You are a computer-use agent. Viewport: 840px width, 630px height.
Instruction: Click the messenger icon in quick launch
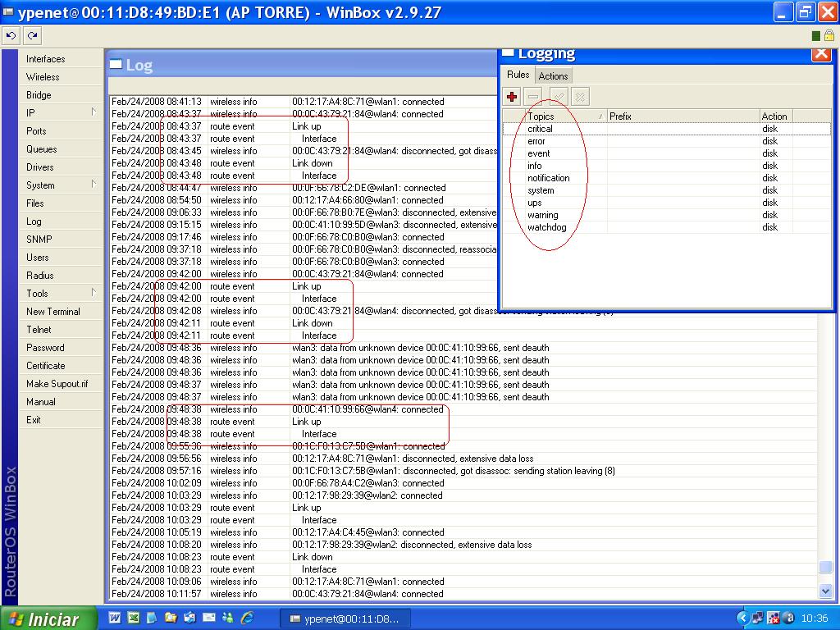pyautogui.click(x=228, y=618)
